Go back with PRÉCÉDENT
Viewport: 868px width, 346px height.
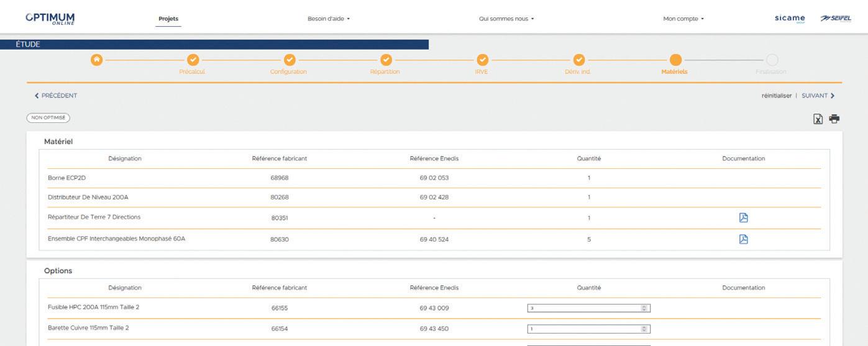point(56,96)
